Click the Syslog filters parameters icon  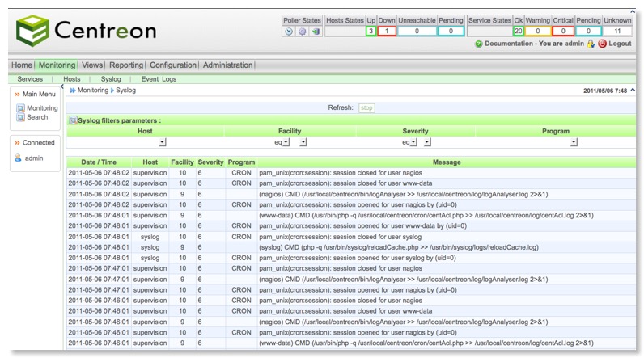(73, 120)
